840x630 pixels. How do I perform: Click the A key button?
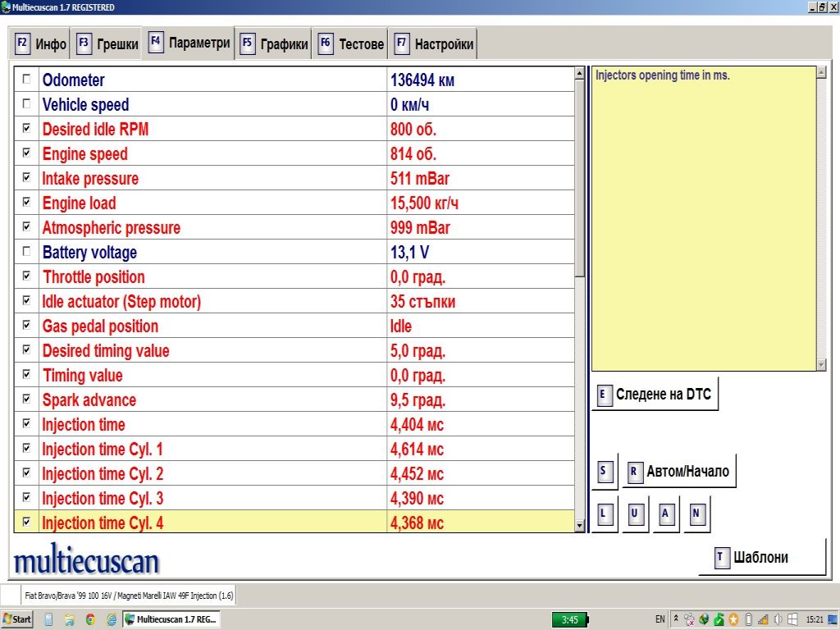click(x=666, y=514)
